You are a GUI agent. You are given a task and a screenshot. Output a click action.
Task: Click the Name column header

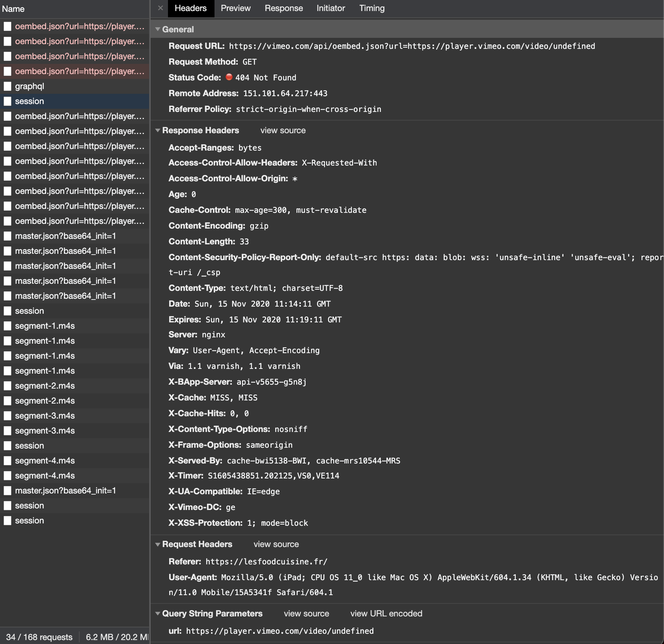coord(14,9)
